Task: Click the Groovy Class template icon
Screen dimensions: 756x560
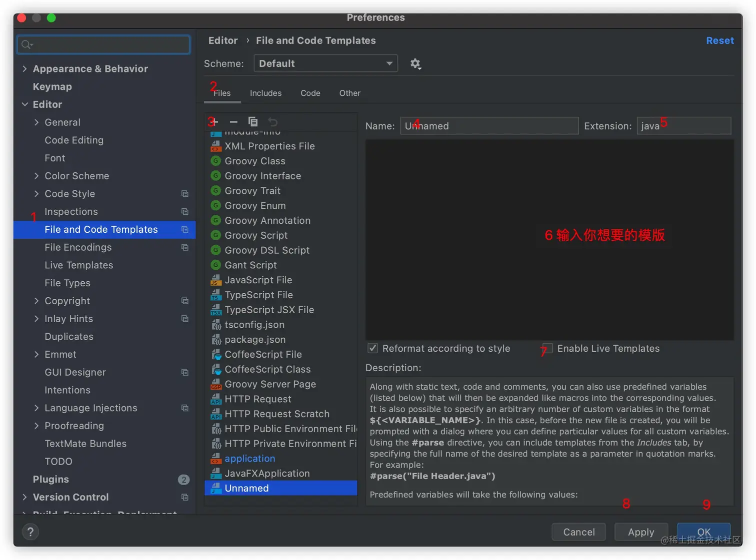Action: pos(216,161)
